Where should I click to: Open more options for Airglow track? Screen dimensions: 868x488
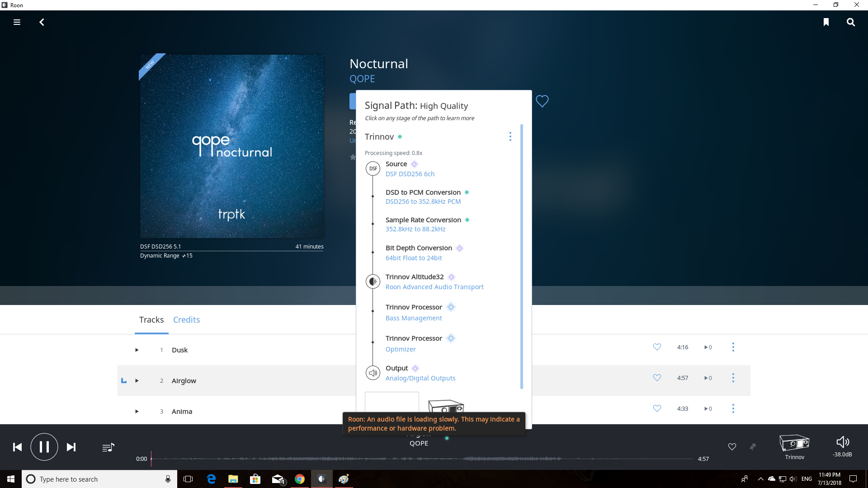pos(733,378)
